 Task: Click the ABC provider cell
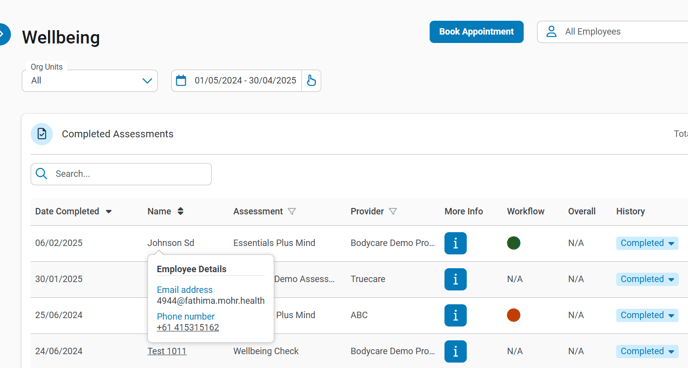[x=359, y=315]
